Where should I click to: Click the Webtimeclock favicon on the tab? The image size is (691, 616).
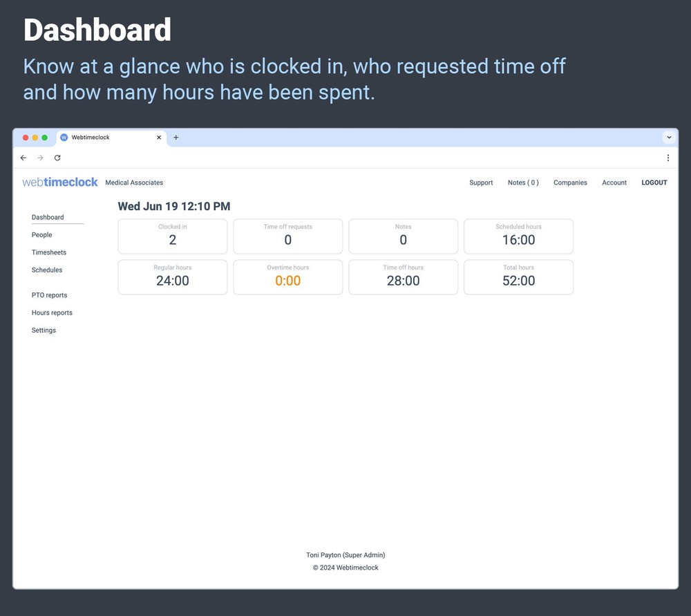click(x=64, y=137)
